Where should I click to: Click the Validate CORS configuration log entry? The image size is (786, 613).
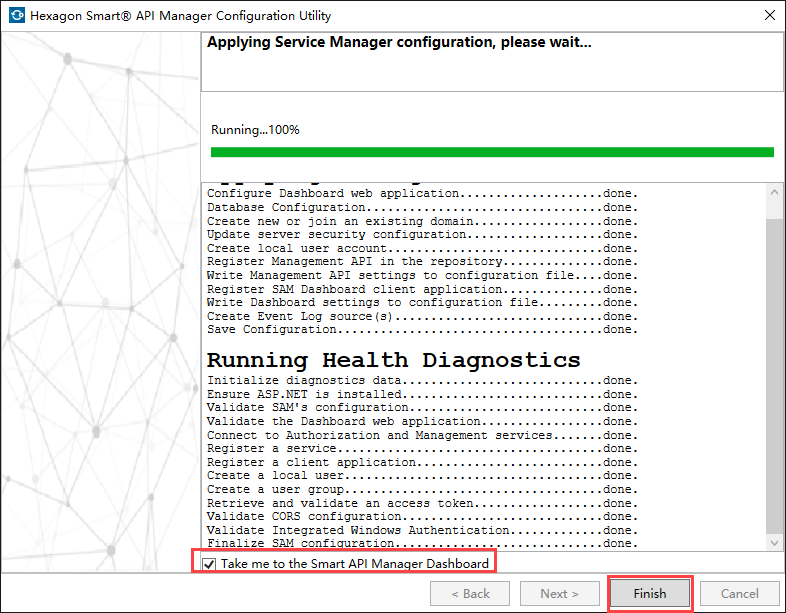(x=421, y=517)
